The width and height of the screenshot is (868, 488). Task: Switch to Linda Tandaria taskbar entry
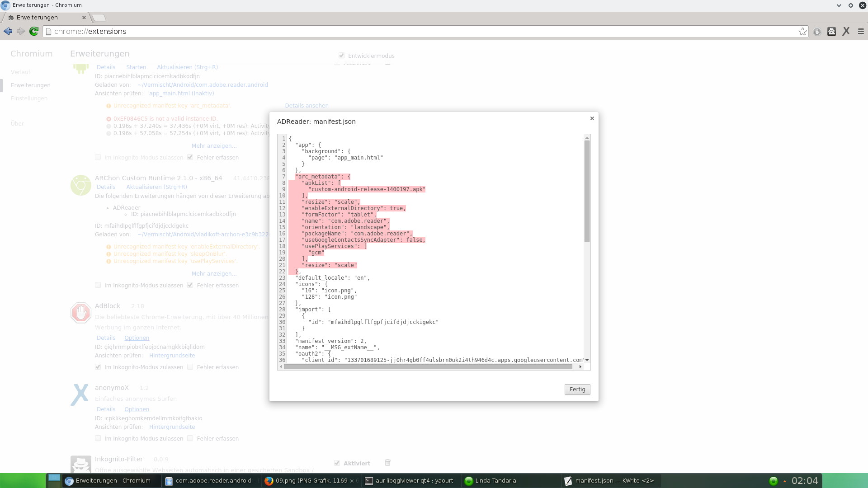(511, 481)
